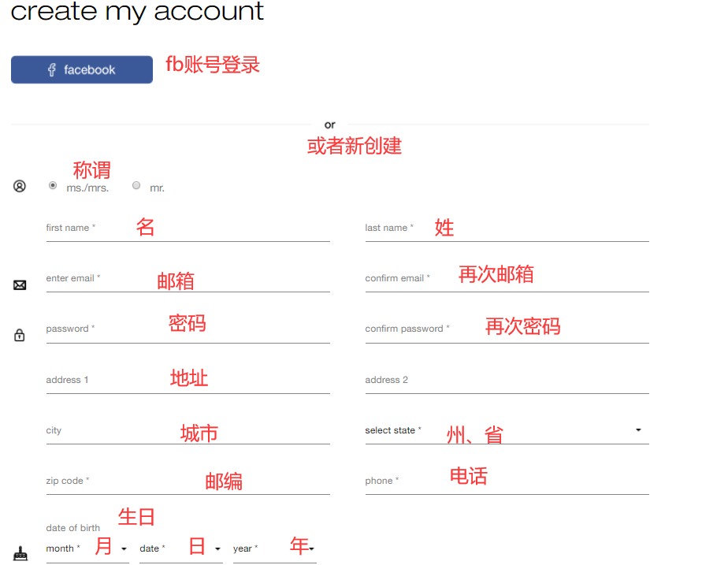Select the ms./mrs. radio button
728x565 pixels.
coord(53,185)
